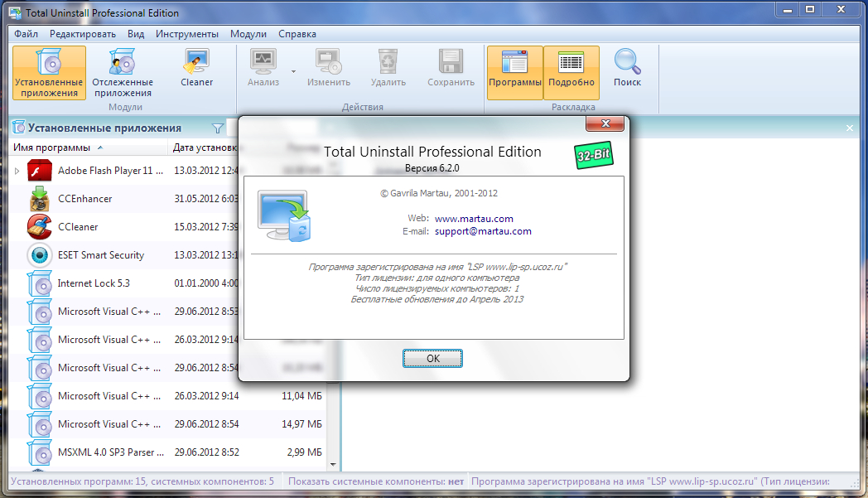The image size is (868, 498).
Task: Open the Модули menu
Action: (248, 34)
